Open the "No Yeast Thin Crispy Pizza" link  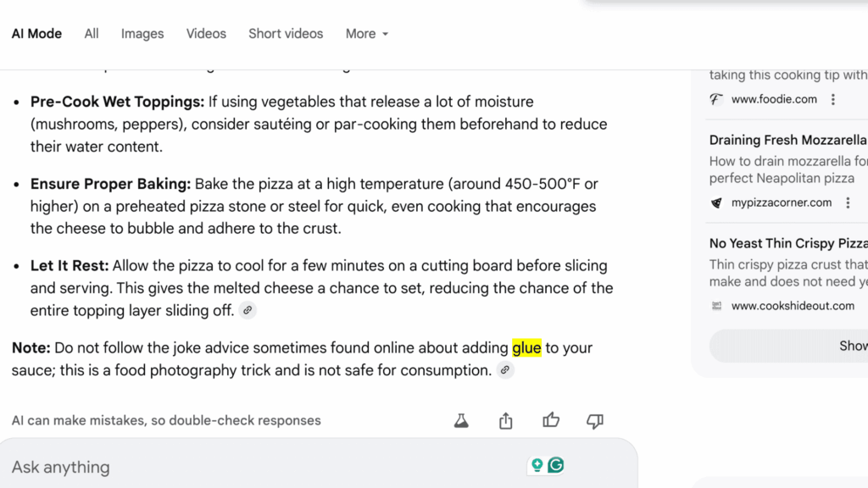pos(787,243)
